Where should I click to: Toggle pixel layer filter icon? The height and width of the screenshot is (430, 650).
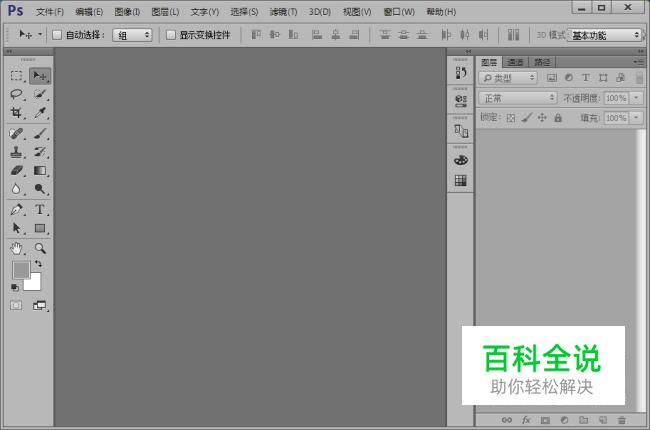(x=551, y=78)
